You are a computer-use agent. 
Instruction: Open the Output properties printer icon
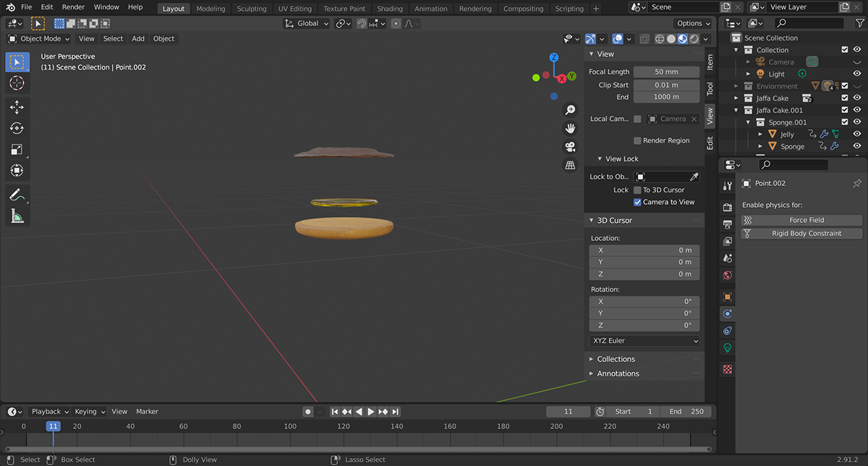click(728, 224)
